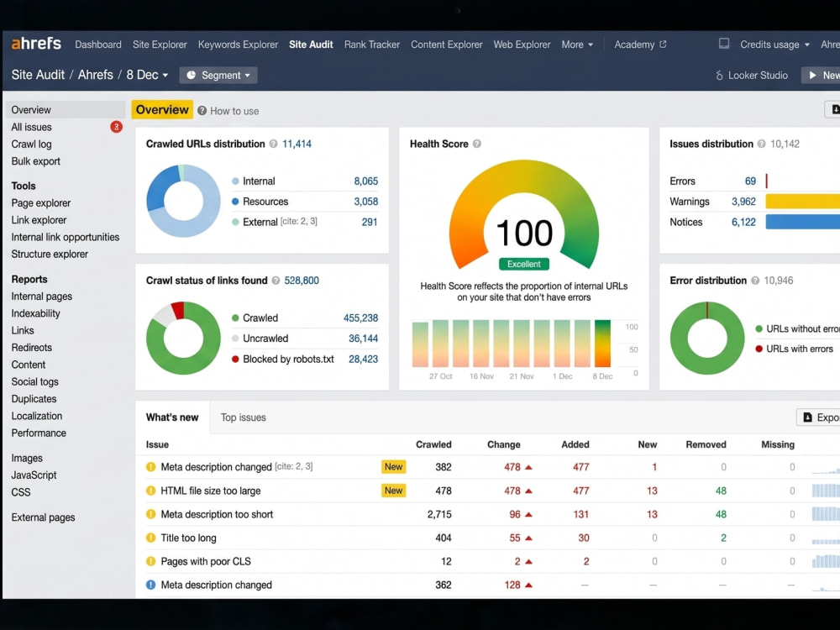Click New badge on HTML file size row

point(393,491)
